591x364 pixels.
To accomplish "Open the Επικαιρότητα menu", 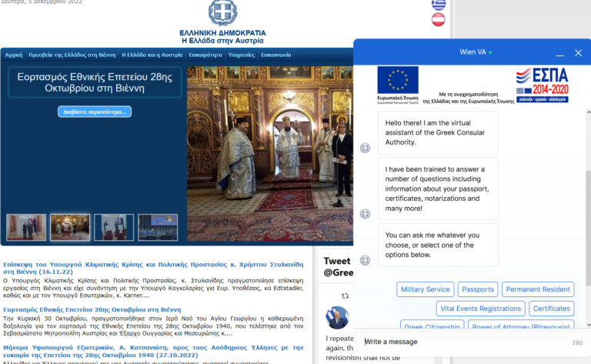I will click(x=205, y=55).
